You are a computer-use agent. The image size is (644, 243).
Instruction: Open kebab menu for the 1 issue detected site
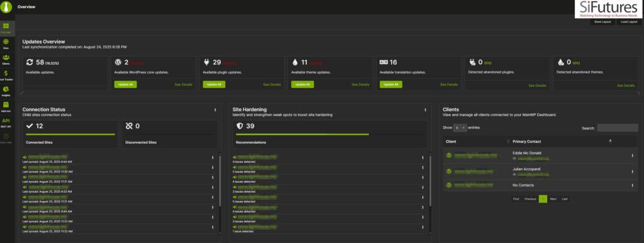422,227
